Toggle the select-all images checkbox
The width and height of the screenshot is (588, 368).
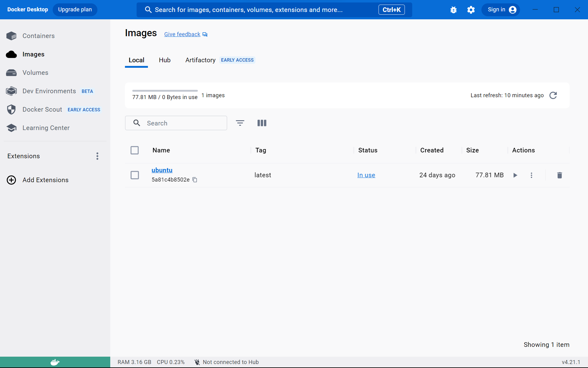135,150
